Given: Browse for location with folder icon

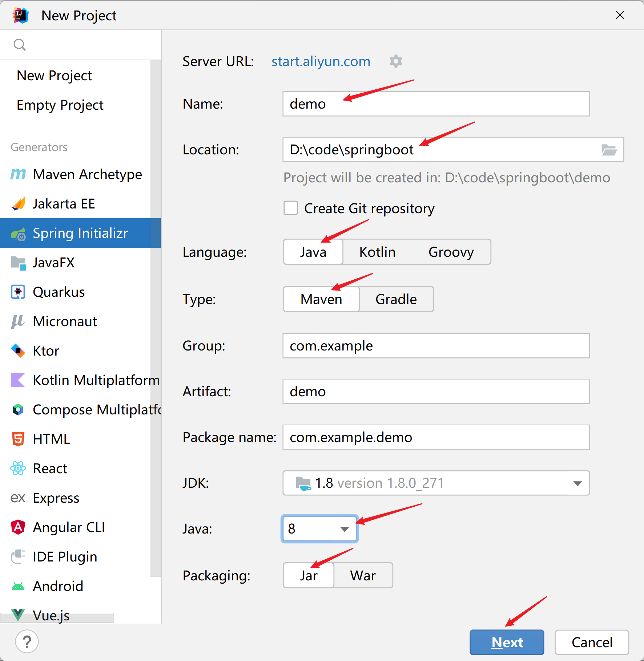Looking at the screenshot, I should click(609, 150).
